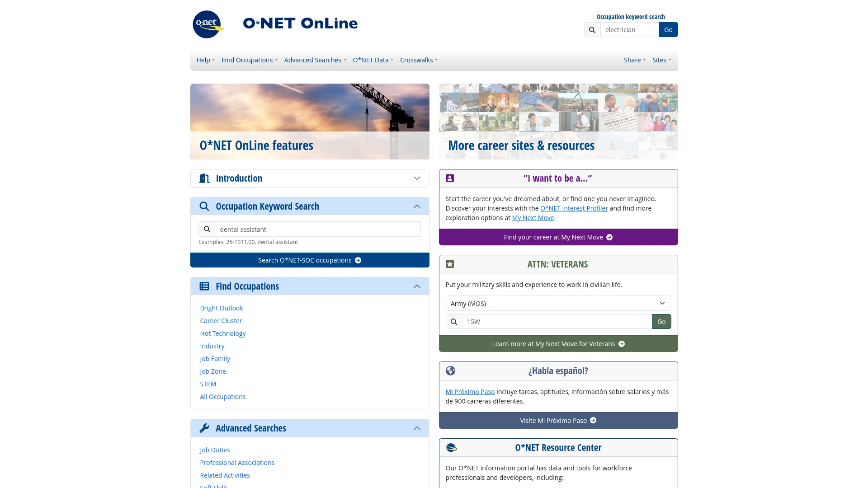The width and height of the screenshot is (868, 488).
Task: Click the door icon next to Introduction
Action: (204, 178)
